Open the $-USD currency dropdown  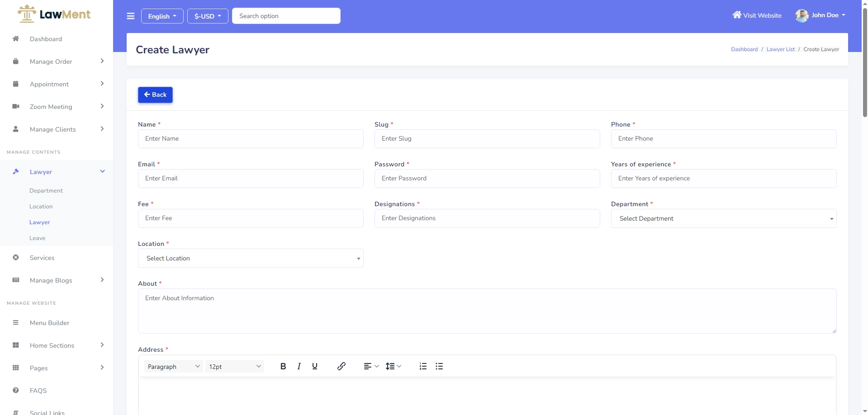208,16
